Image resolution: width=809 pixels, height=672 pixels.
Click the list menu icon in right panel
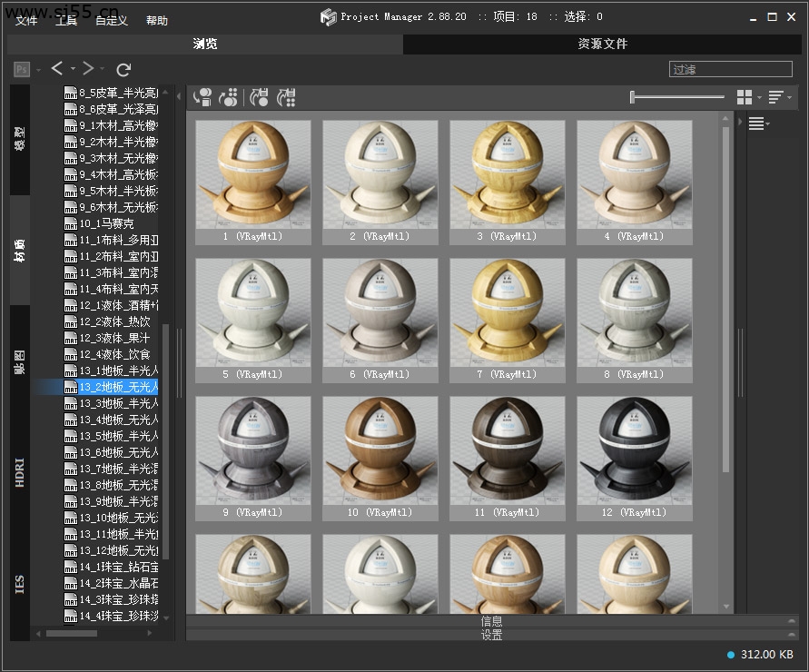(x=755, y=124)
